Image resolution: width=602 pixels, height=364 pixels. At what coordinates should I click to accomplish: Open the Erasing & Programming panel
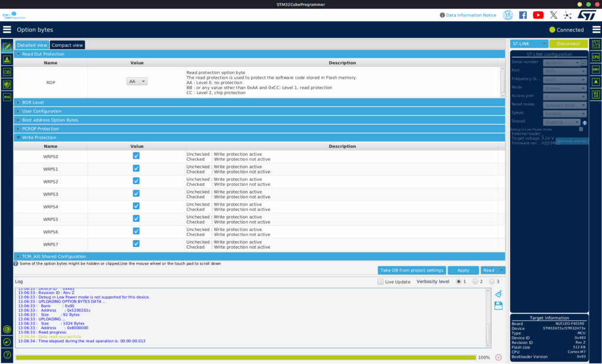click(x=6, y=60)
